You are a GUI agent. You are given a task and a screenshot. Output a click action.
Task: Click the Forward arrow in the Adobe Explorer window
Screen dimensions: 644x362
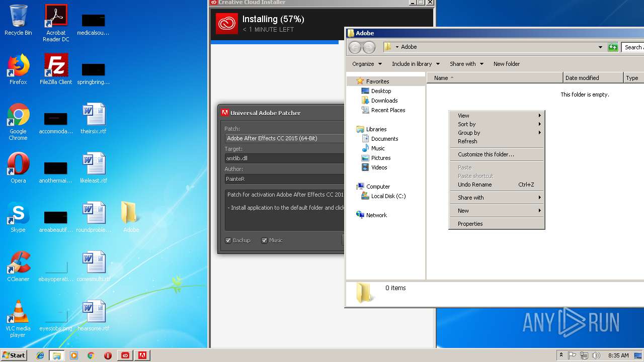(369, 47)
